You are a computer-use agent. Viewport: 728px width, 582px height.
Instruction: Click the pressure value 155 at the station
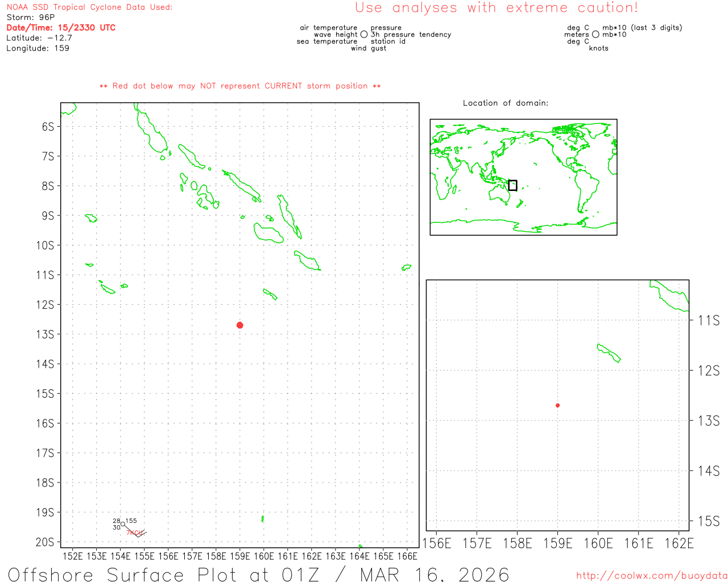pyautogui.click(x=131, y=521)
